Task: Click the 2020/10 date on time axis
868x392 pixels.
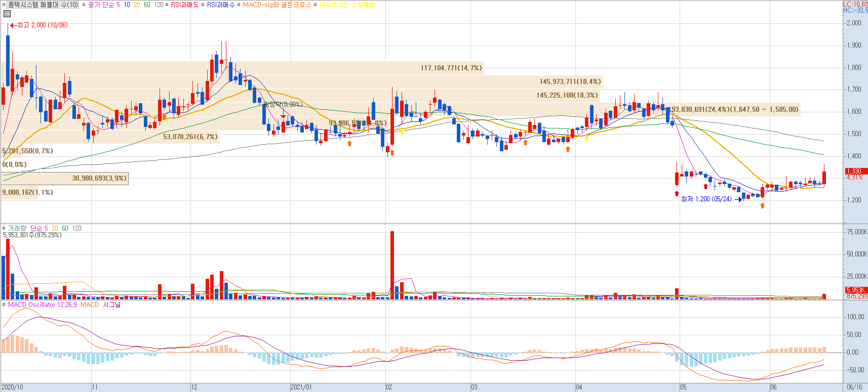Action: [x=12, y=387]
